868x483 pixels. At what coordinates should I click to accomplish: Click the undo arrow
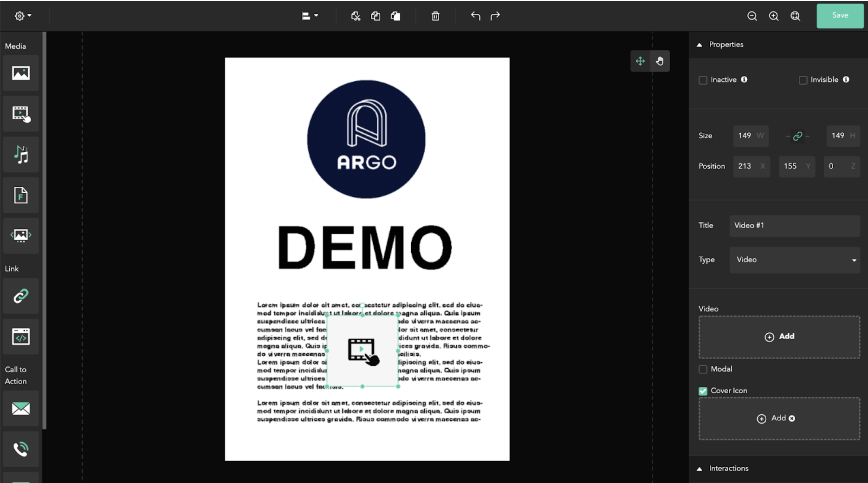(475, 16)
